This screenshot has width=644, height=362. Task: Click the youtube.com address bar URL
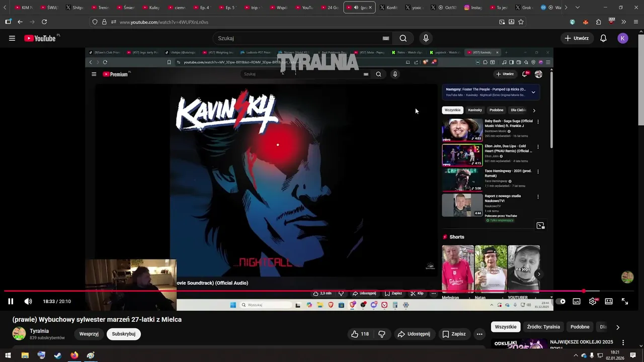pos(164,22)
